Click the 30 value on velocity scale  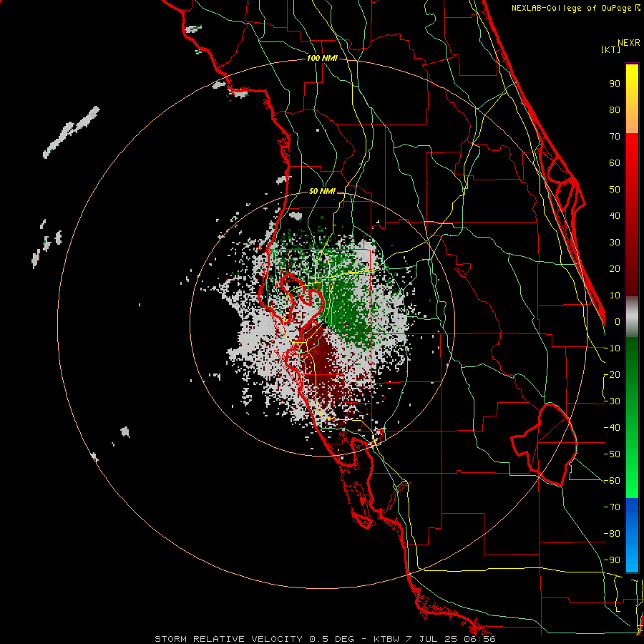(x=615, y=243)
